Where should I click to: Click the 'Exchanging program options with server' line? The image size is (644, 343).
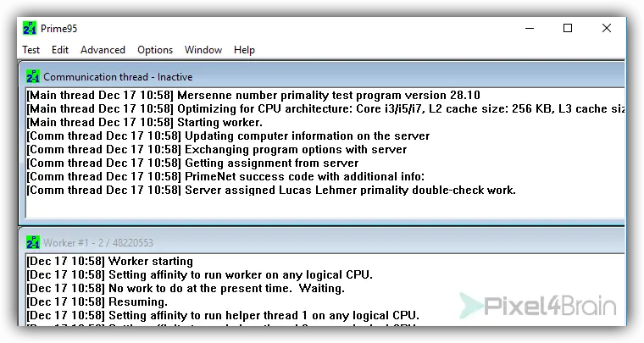(x=217, y=149)
